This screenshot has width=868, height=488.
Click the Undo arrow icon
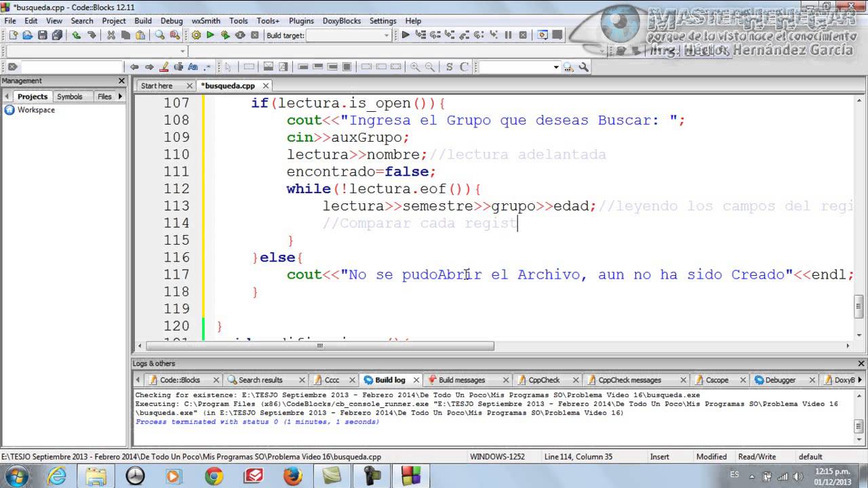[x=77, y=35]
